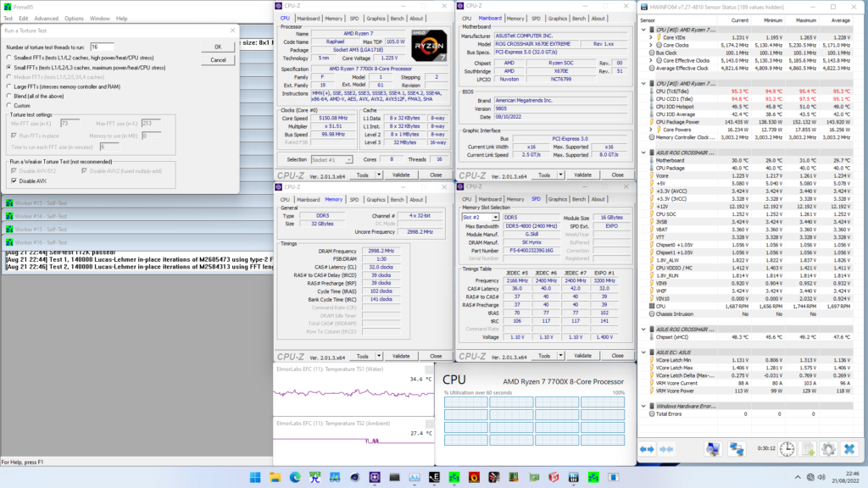Show hidden tray icons chevron
868x488 pixels.
[x=798, y=478]
